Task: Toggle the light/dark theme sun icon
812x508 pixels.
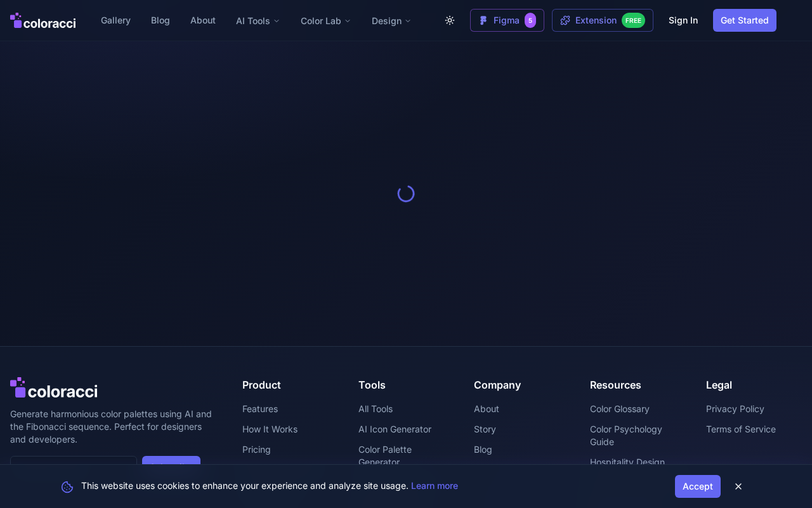Action: click(450, 20)
